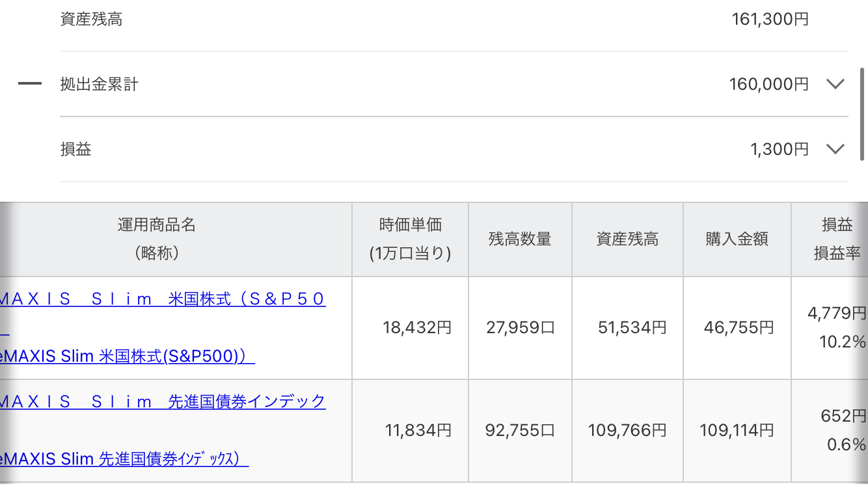This screenshot has width=868, height=488.
Task: Expand the 損益 1,300円 chevron
Action: 835,149
